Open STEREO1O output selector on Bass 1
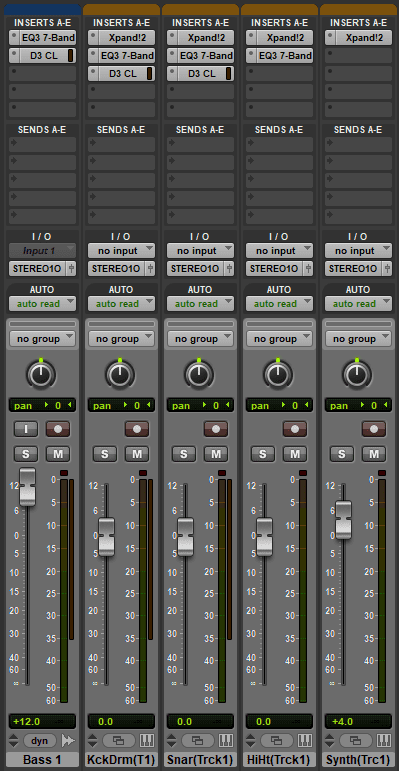Screen dimensions: 399x771 coord(38,268)
